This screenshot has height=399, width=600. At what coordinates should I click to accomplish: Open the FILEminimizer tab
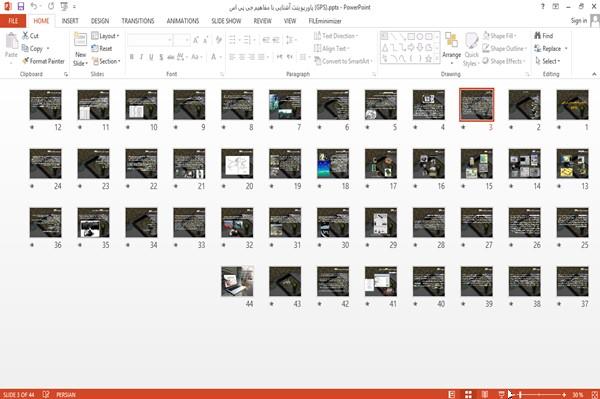[x=325, y=21]
